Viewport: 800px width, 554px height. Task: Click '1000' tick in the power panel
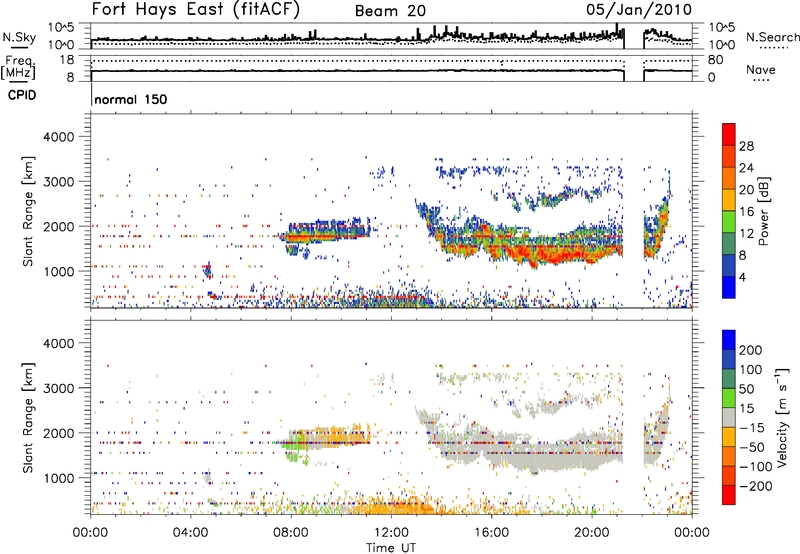pyautogui.click(x=58, y=271)
